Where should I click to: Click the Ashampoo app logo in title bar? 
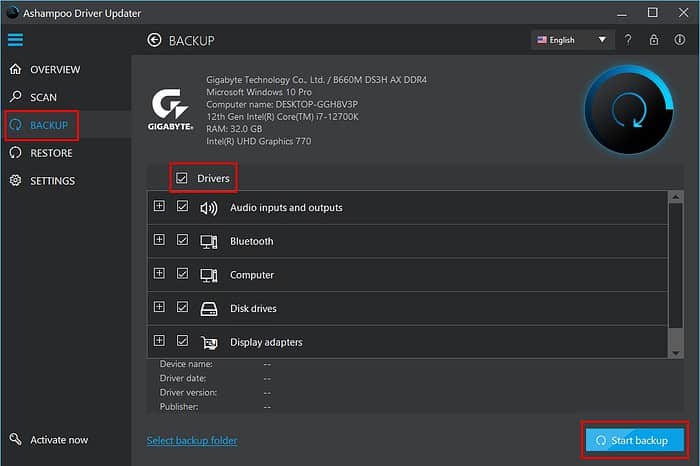coord(12,13)
